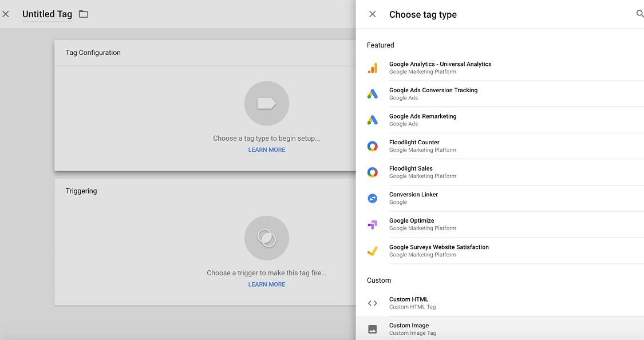644x340 pixels.
Task: Select the Conversion Linker icon
Action: [373, 197]
